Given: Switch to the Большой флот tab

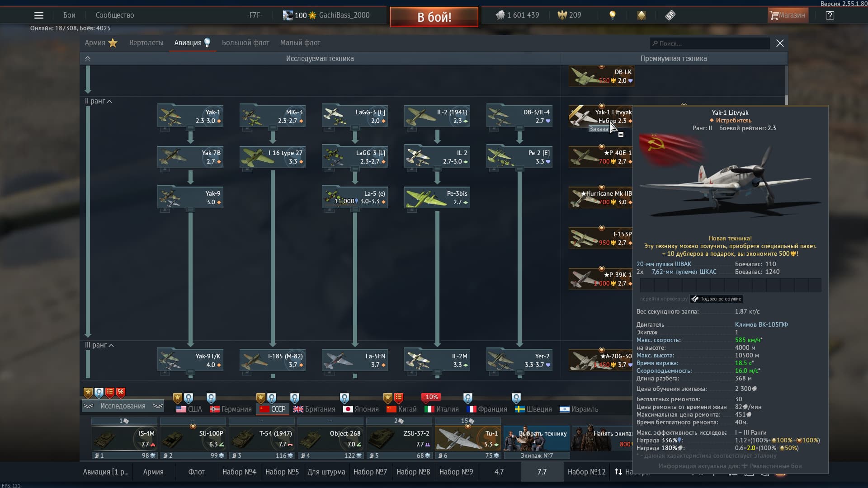Looking at the screenshot, I should pyautogui.click(x=245, y=43).
